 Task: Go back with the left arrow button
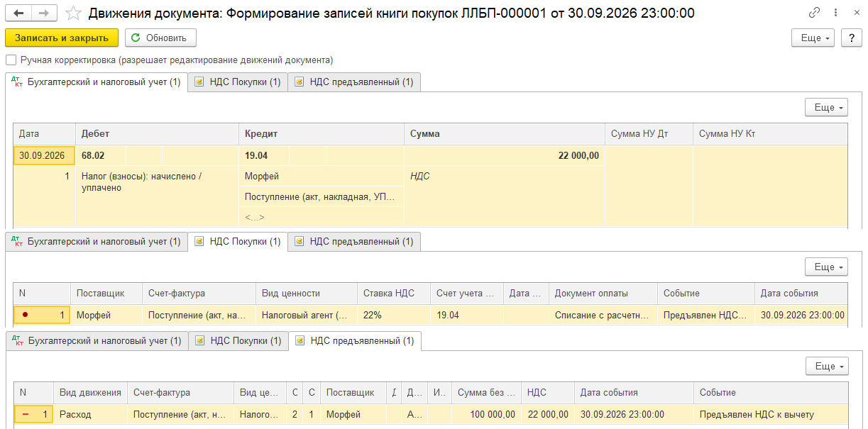tap(18, 13)
